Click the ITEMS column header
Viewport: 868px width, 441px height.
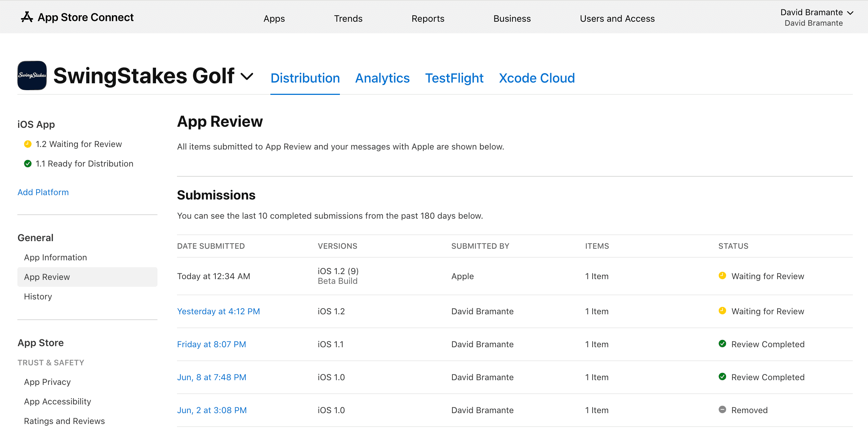coord(597,246)
